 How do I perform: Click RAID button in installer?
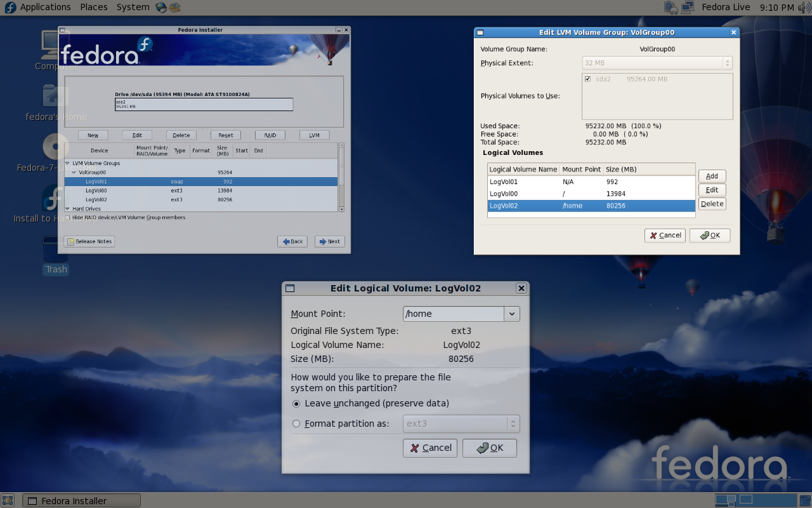(x=270, y=135)
